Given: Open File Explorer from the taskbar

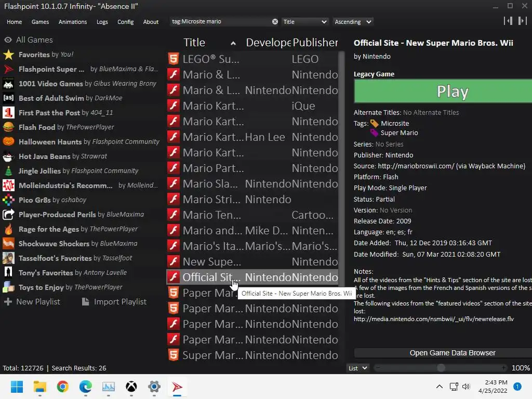Looking at the screenshot, I should (x=39, y=387).
